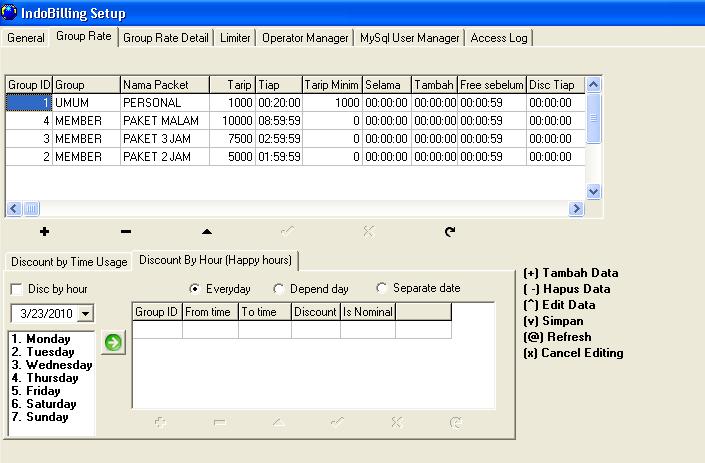Select the PAKET MALAM row cell
Viewport: 705px width, 463px height.
click(165, 121)
